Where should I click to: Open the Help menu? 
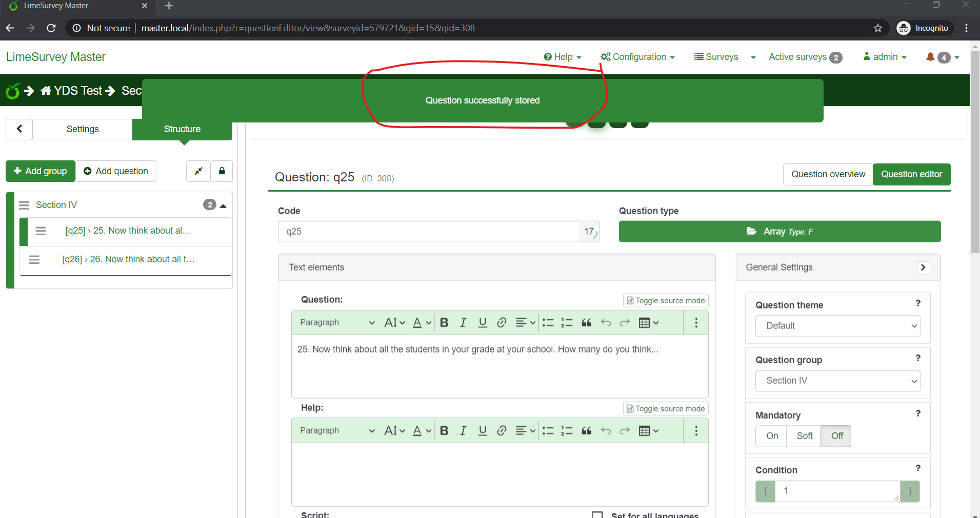pyautogui.click(x=563, y=57)
